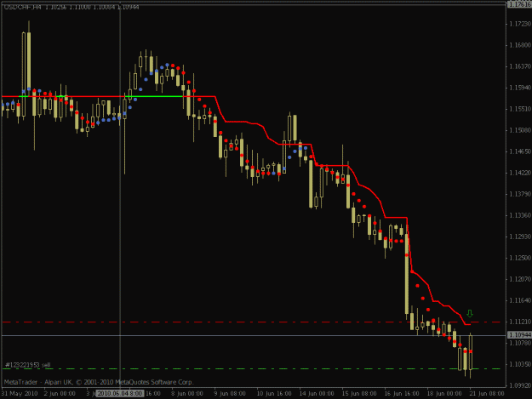Click the 1.15510 price axis label
The image size is (532, 399).
tap(520, 109)
